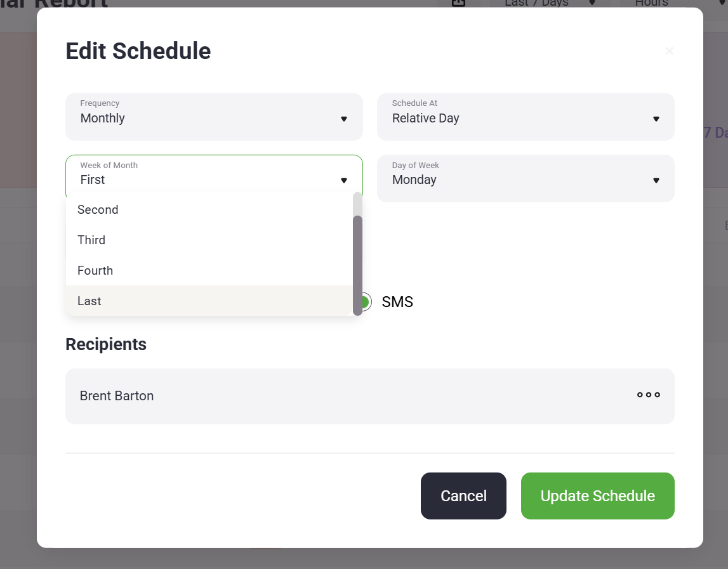Close the Edit Schedule dialog with X
The height and width of the screenshot is (569, 728).
[x=669, y=51]
